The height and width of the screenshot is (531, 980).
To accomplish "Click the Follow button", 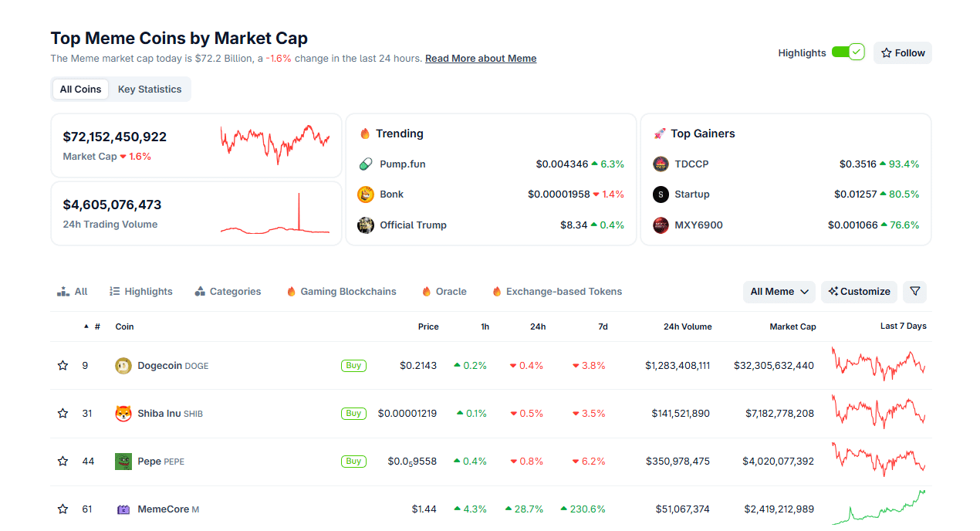I will (x=902, y=52).
